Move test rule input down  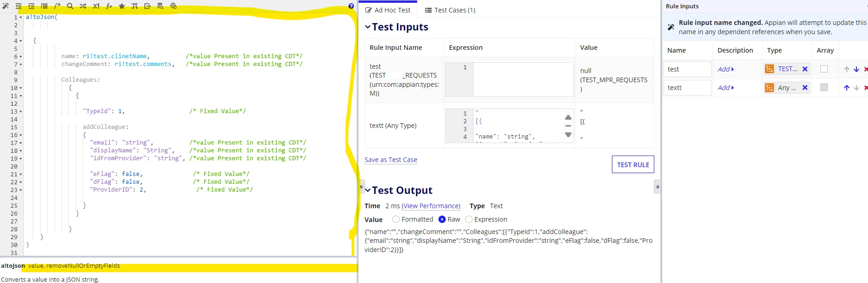pos(856,69)
